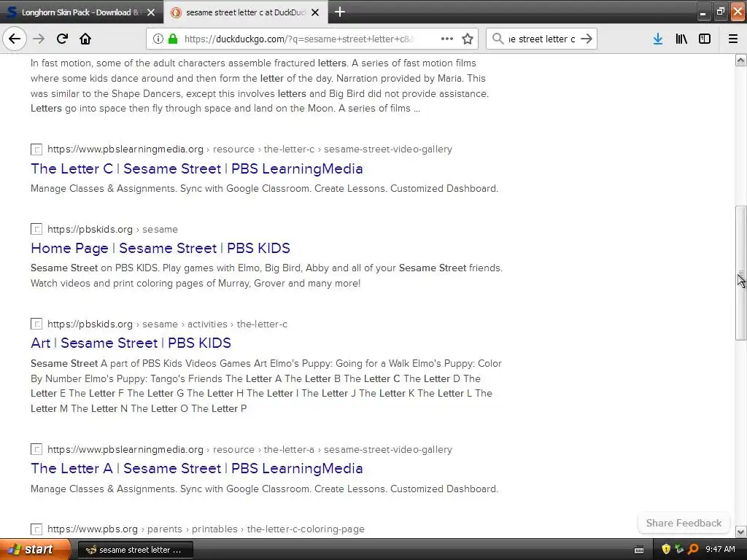The width and height of the screenshot is (747, 560).
Task: Select the sesame street DuckDuckGo tab
Action: pos(246,12)
